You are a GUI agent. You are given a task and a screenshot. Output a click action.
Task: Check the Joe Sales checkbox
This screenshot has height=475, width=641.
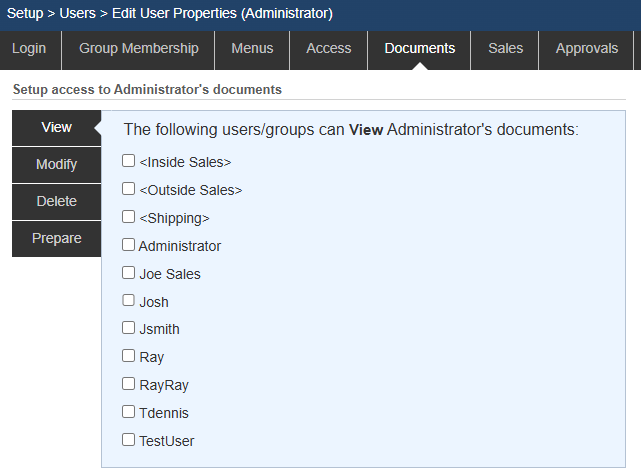128,273
